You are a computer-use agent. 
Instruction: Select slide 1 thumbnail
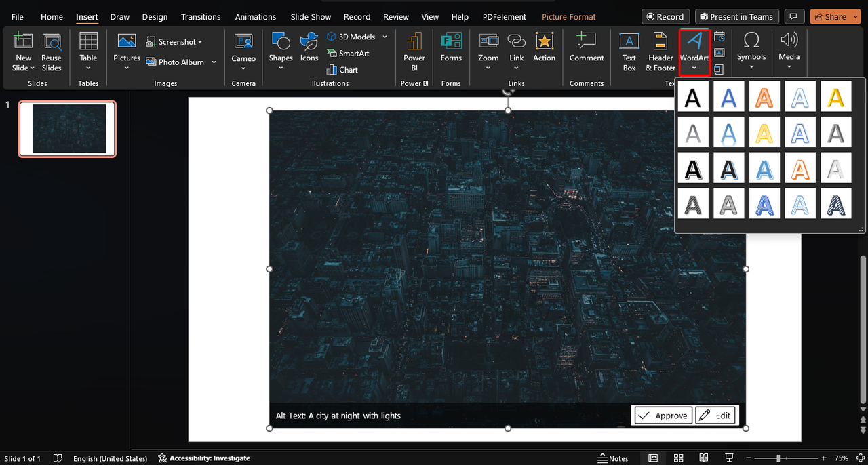click(x=67, y=129)
